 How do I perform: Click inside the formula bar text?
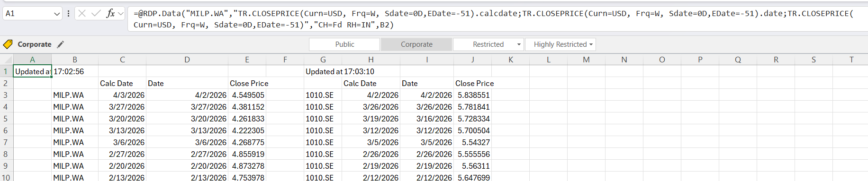pos(497,19)
